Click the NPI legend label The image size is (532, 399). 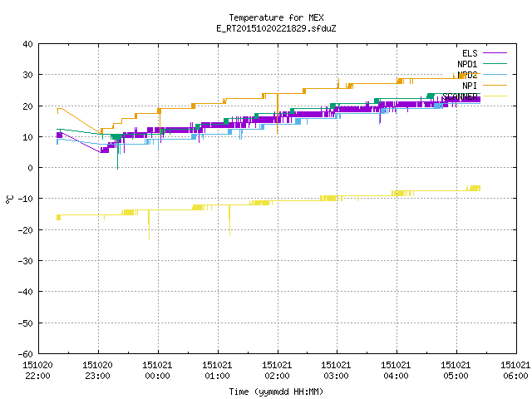pos(470,86)
